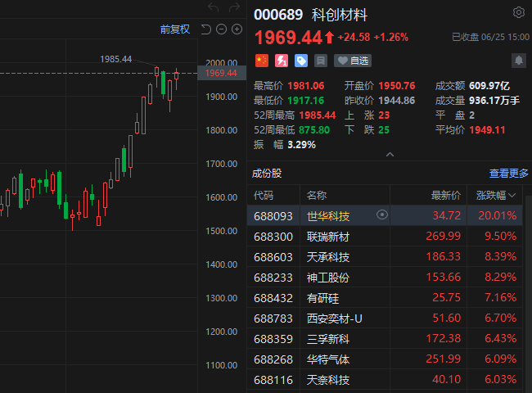Add to watchlist with 自选 button
This screenshot has width=532, height=393.
click(353, 61)
